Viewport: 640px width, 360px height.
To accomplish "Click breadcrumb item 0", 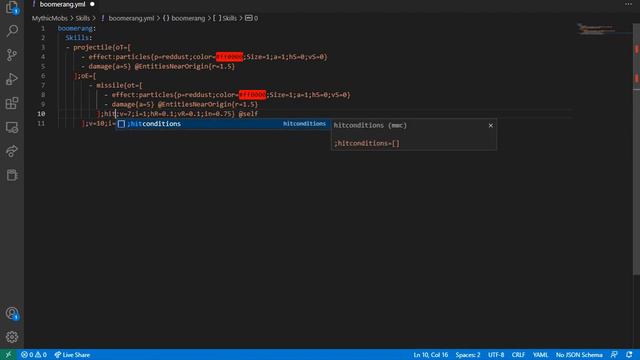I will (x=251, y=18).
